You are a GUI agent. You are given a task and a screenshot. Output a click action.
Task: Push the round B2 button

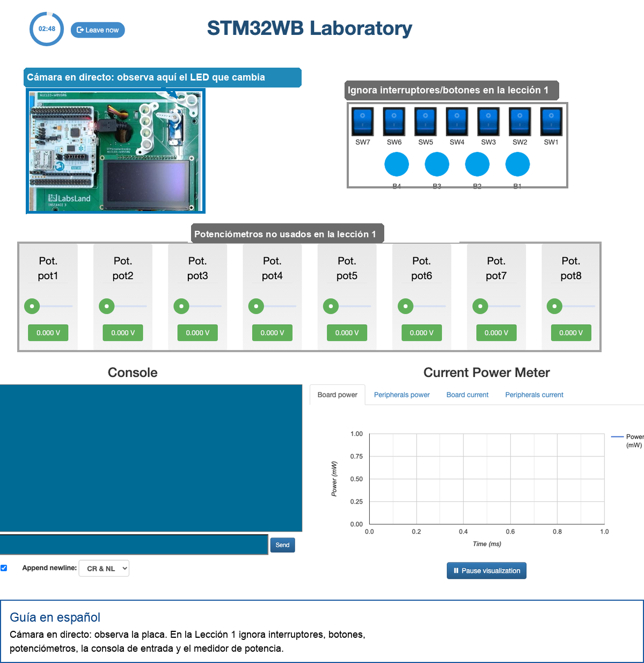477,164
